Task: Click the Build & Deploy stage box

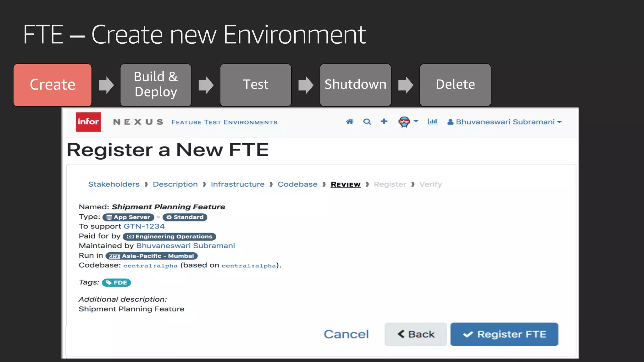Action: click(x=156, y=85)
